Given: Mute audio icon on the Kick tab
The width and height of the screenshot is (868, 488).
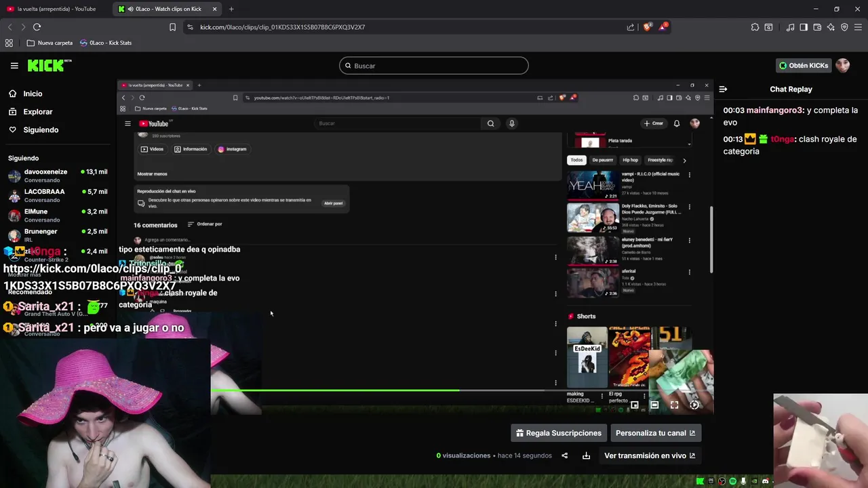Looking at the screenshot, I should pyautogui.click(x=130, y=9).
